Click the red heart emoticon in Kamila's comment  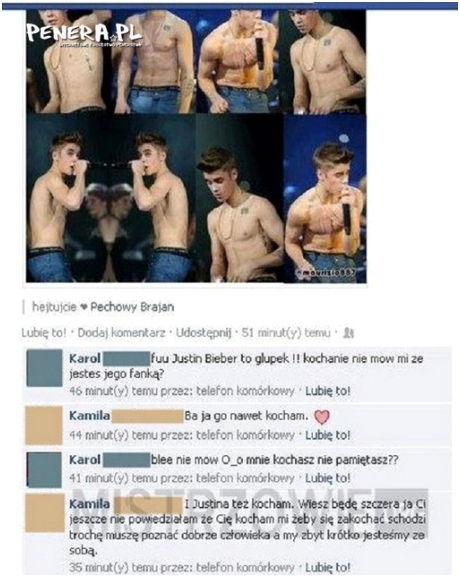322,417
